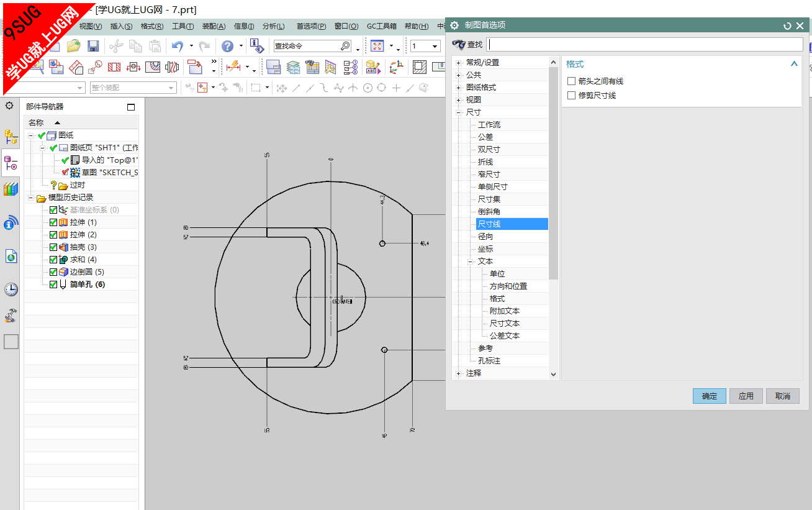Uncheck the 简单孔 (6) feature checkbox
The image size is (812, 510).
[53, 285]
